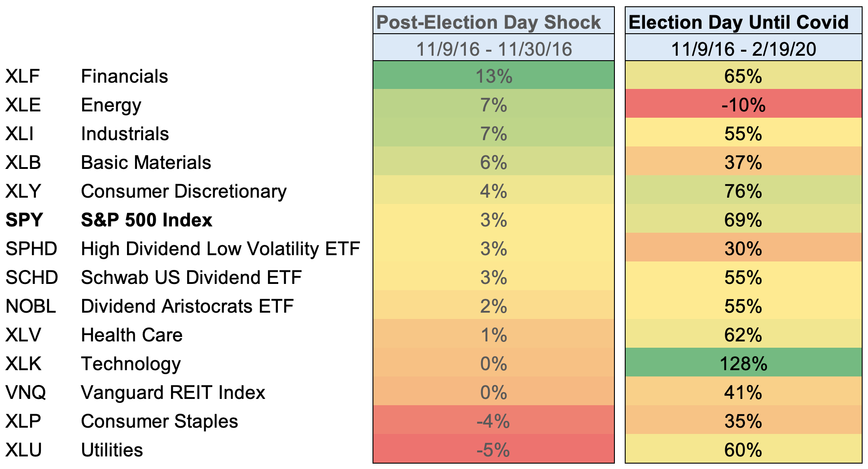Screen dimensions: 868x469
Task: Select the 11/9/16 - 11/30/16 date range cell
Action: [494, 49]
